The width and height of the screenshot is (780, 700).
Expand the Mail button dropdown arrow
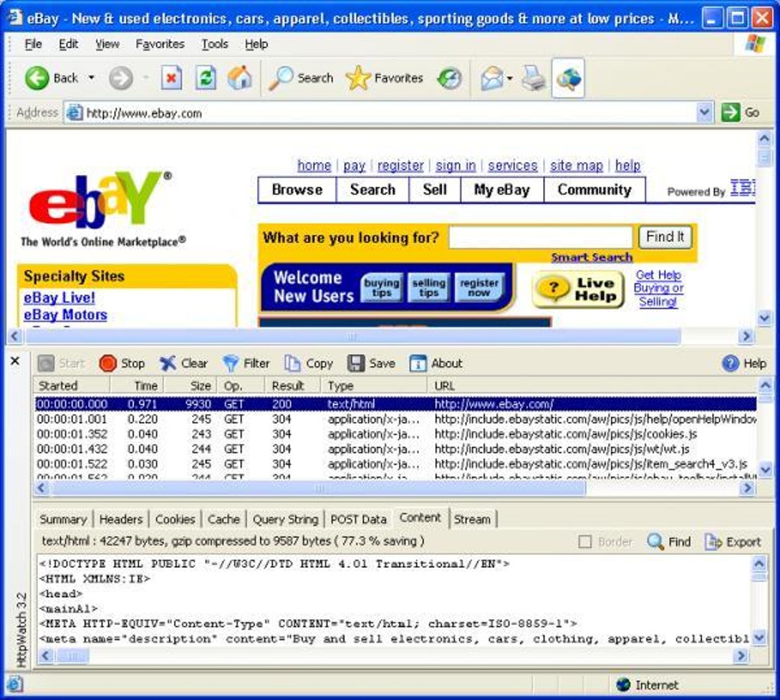[509, 78]
